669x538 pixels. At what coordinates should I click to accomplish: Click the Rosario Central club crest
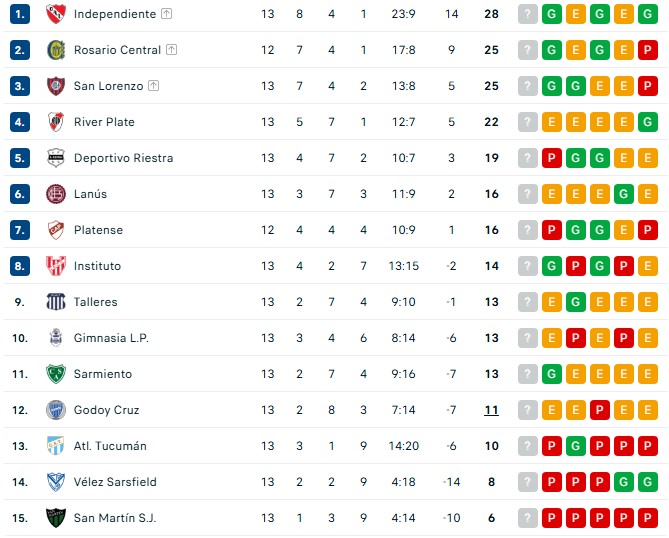[55, 50]
